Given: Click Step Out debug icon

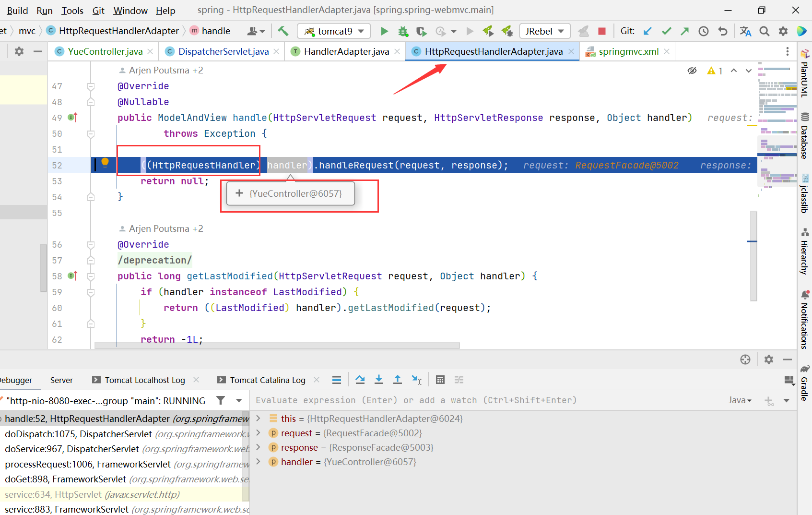Looking at the screenshot, I should (x=398, y=380).
